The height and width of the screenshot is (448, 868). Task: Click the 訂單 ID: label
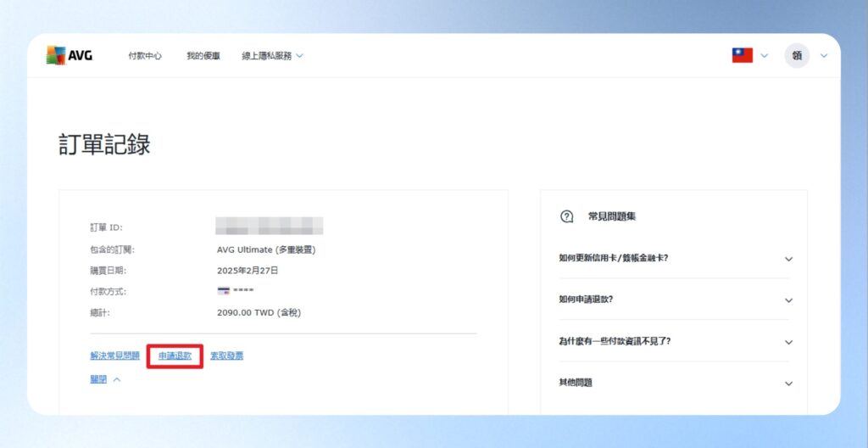point(106,228)
